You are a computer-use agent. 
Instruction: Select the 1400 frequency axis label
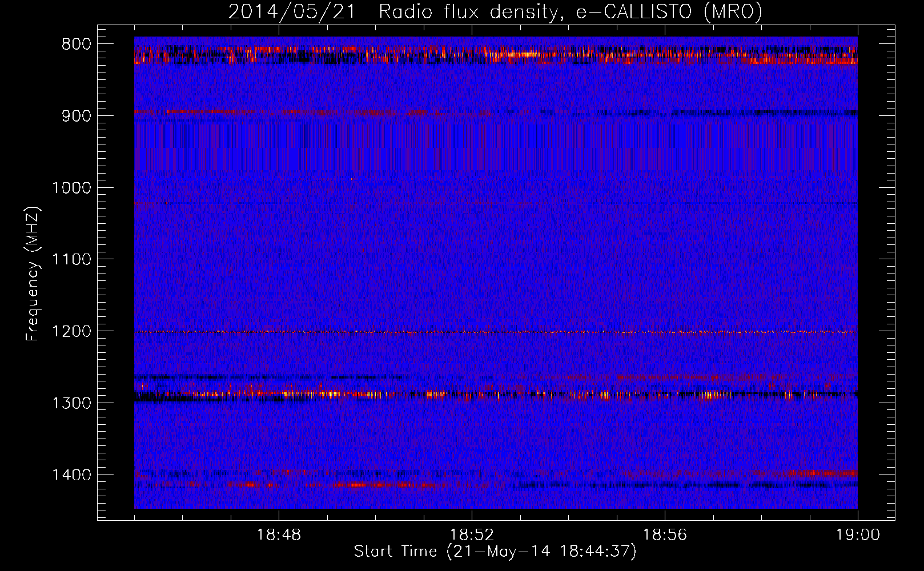(72, 475)
